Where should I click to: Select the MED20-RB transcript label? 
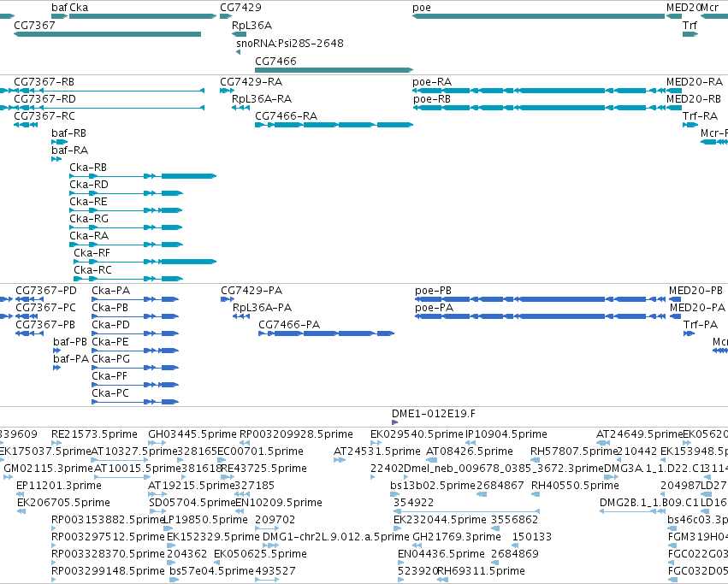(x=694, y=99)
